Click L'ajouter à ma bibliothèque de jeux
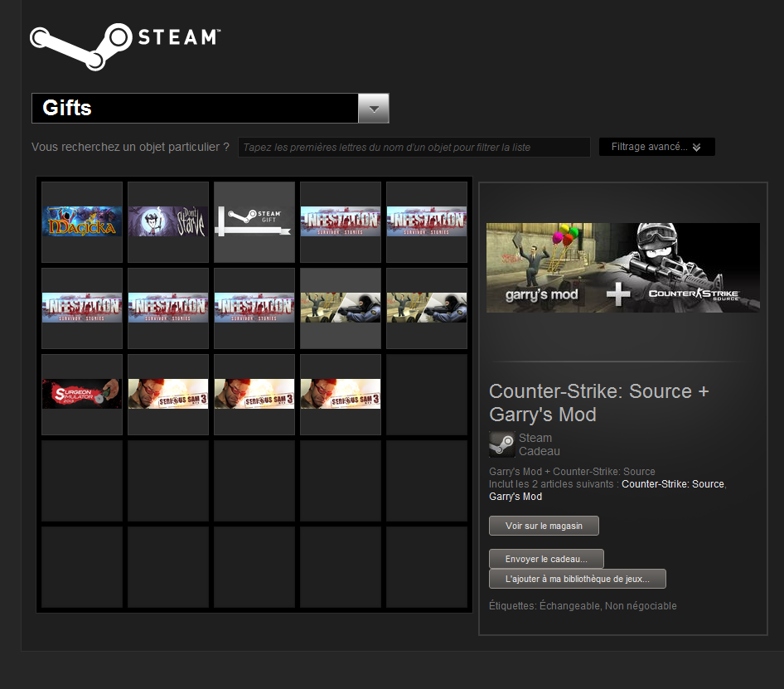The image size is (784, 689). [577, 579]
